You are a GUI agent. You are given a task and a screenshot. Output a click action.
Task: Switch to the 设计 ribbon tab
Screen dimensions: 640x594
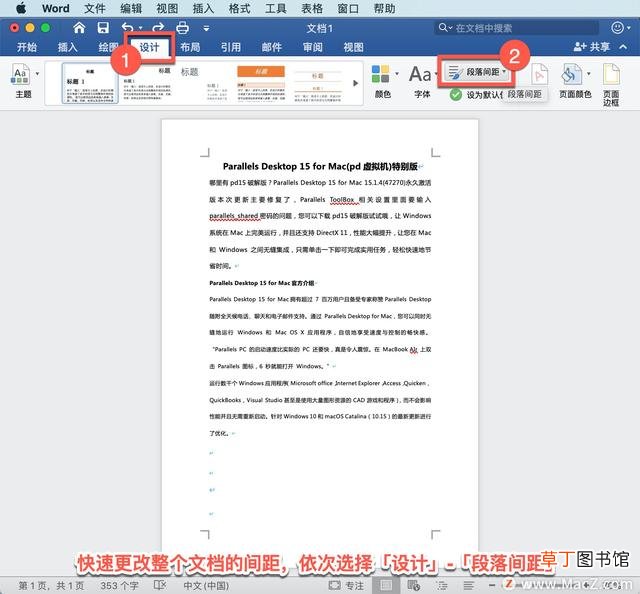pyautogui.click(x=149, y=47)
